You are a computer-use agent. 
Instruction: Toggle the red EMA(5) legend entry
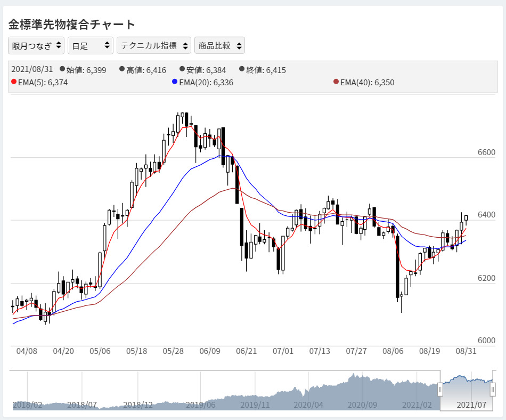tap(39, 82)
